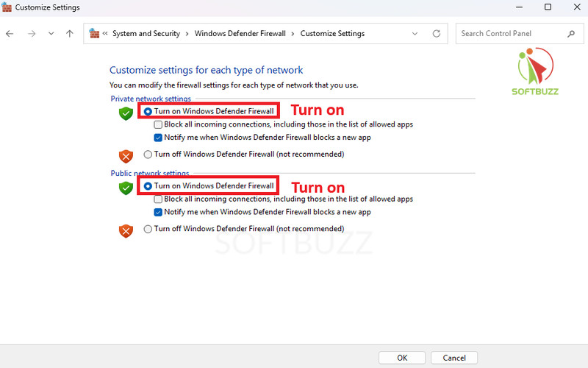The width and height of the screenshot is (588, 368).
Task: Expand the address bar history dropdown
Action: pos(415,34)
